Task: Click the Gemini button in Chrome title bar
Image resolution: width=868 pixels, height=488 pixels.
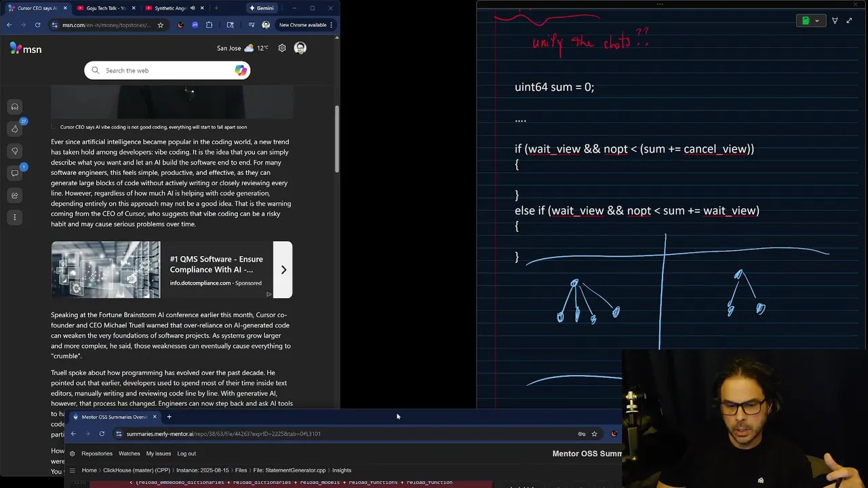Action: (261, 8)
